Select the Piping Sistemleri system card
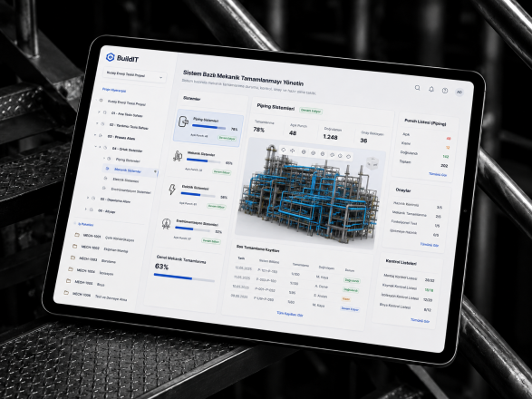 point(208,128)
